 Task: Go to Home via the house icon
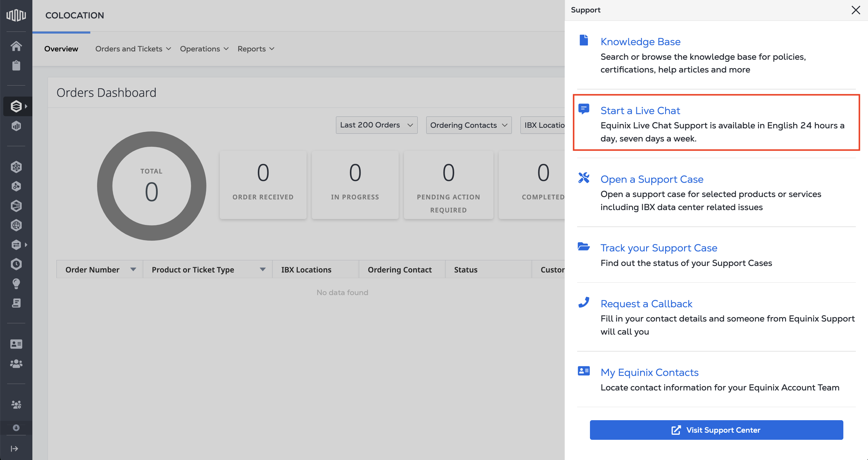pyautogui.click(x=16, y=46)
